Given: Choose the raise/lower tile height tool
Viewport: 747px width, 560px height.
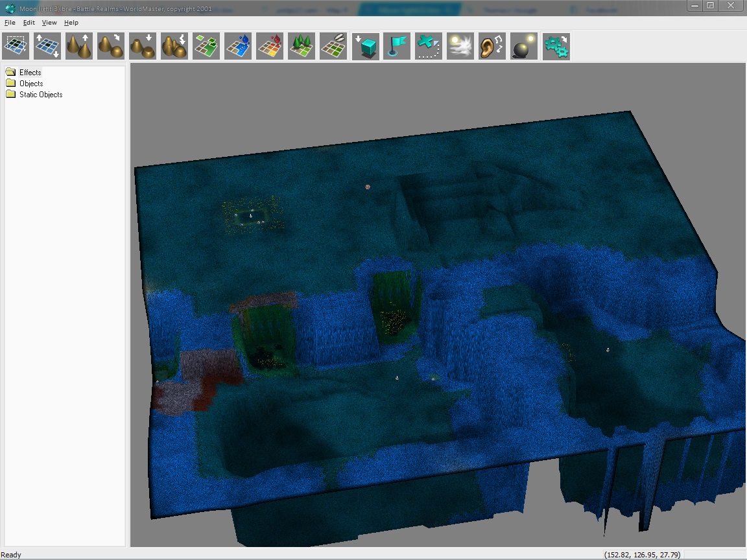Looking at the screenshot, I should pyautogui.click(x=47, y=46).
